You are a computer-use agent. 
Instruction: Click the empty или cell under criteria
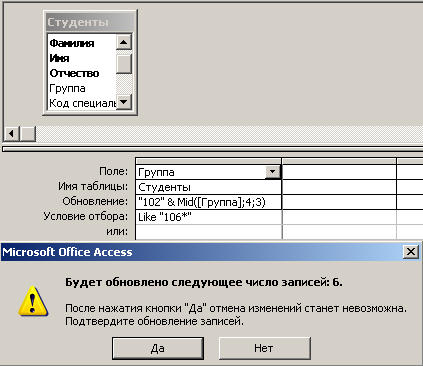click(x=208, y=232)
